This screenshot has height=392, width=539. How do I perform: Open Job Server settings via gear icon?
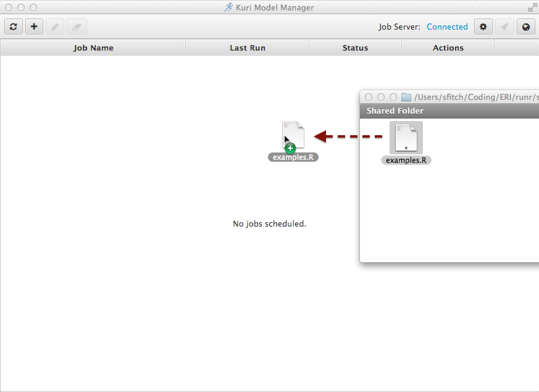(483, 27)
